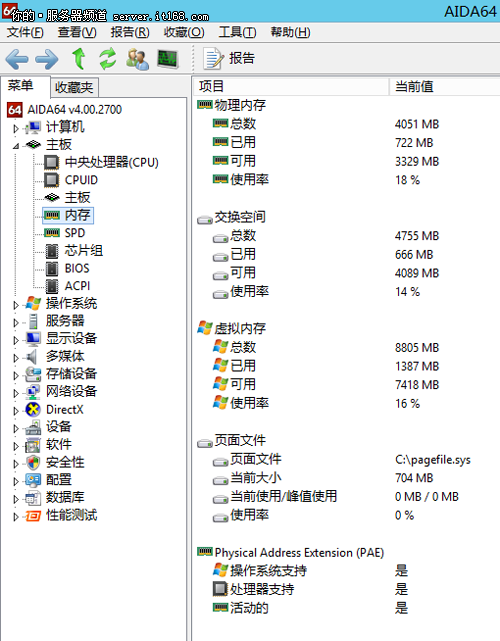
Task: Expand the 数据库 tree node
Action: click(16, 499)
